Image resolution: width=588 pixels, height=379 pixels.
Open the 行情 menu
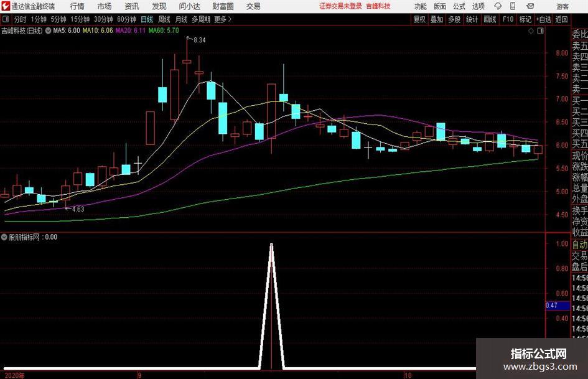[x=77, y=6]
